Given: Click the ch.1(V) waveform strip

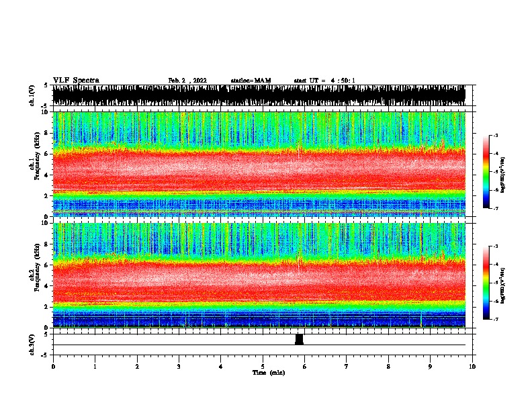Looking at the screenshot, I should [x=259, y=95].
